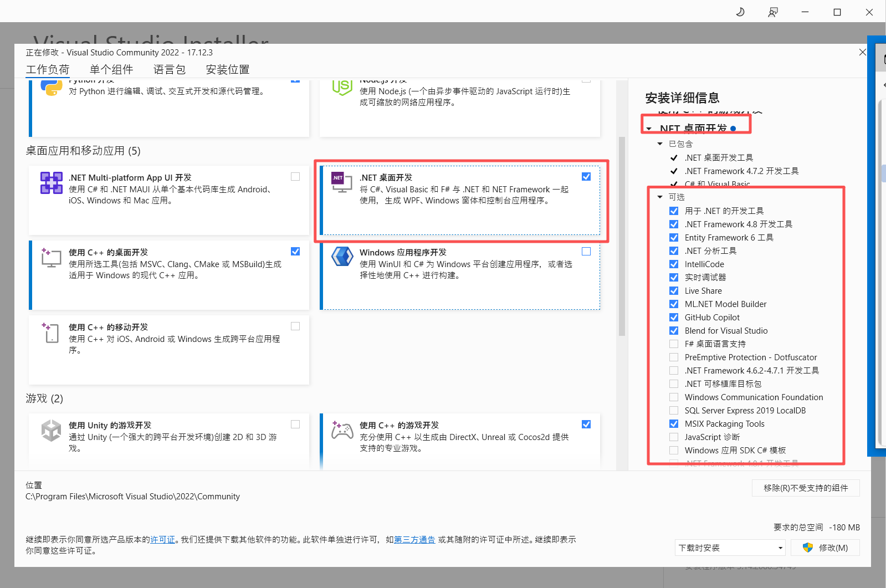The height and width of the screenshot is (588, 886).
Task: Check .NET 可移植库目标包 option
Action: point(674,384)
